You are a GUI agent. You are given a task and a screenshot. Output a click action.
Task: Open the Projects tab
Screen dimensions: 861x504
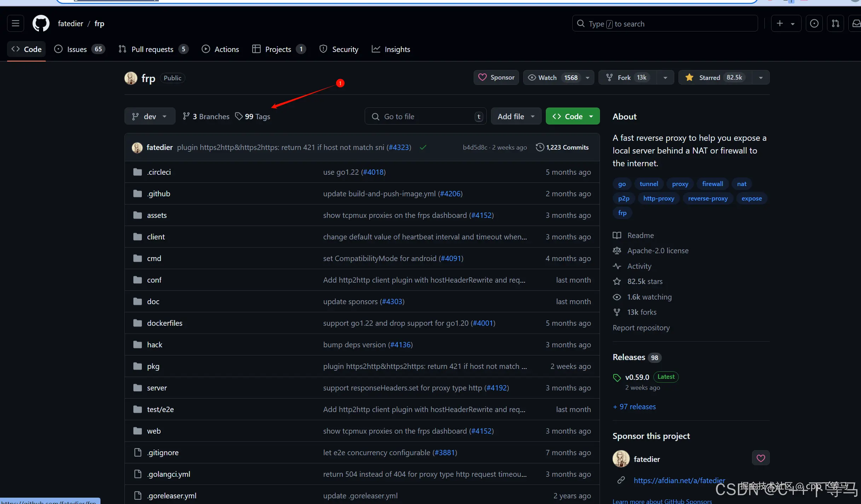click(x=279, y=49)
